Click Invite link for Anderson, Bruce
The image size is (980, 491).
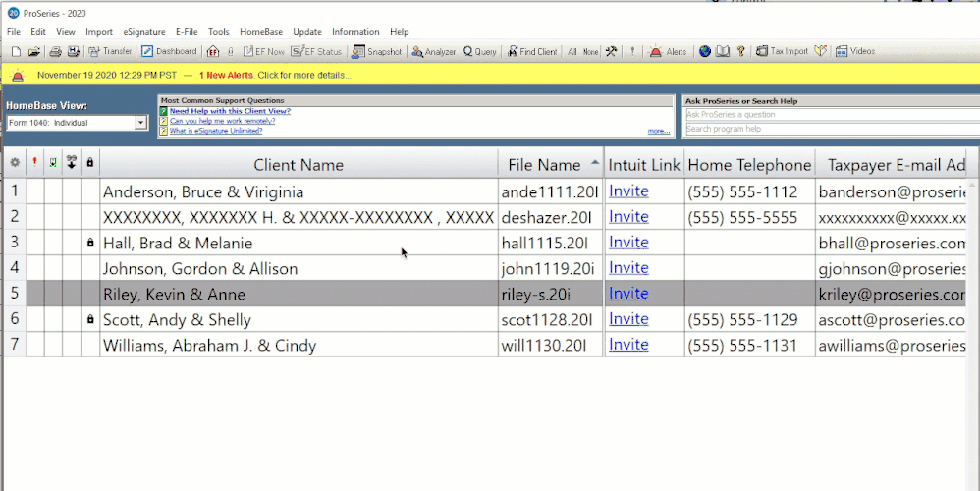click(x=628, y=191)
